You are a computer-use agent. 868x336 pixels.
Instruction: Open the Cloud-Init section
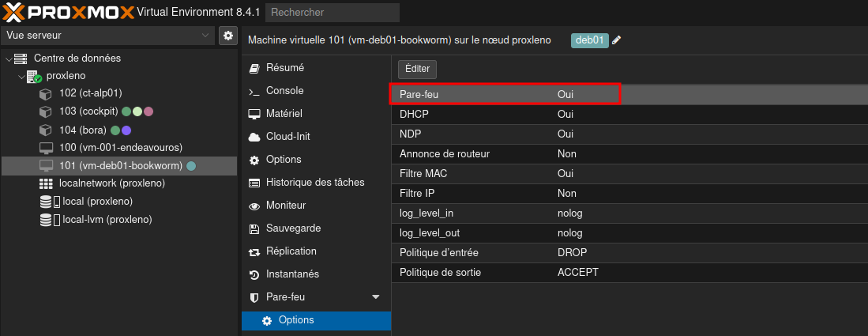coord(287,137)
